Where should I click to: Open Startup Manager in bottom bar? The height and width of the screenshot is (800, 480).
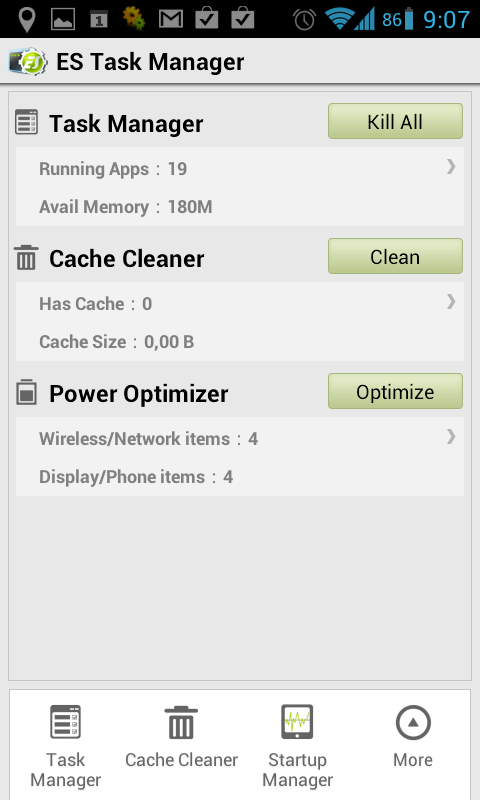(x=297, y=746)
